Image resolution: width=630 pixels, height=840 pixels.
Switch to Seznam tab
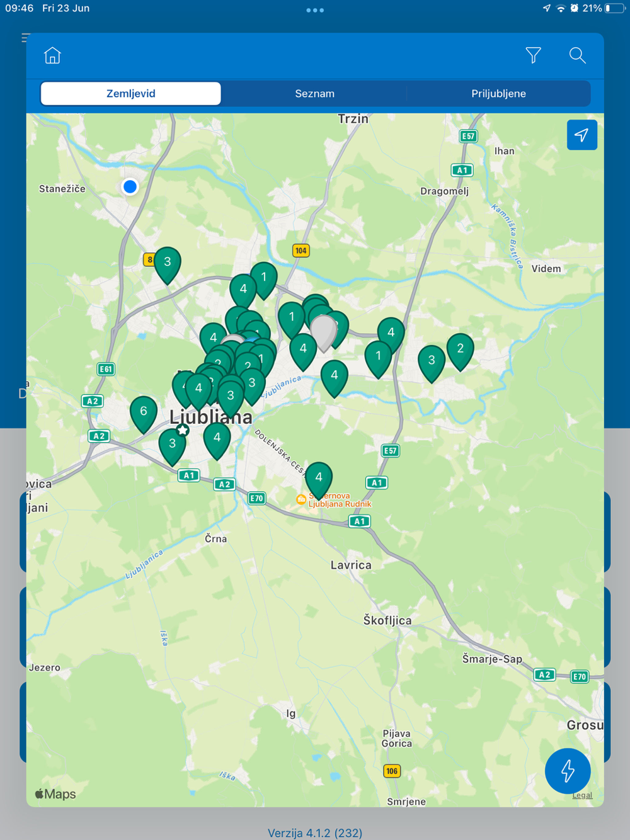(x=315, y=93)
